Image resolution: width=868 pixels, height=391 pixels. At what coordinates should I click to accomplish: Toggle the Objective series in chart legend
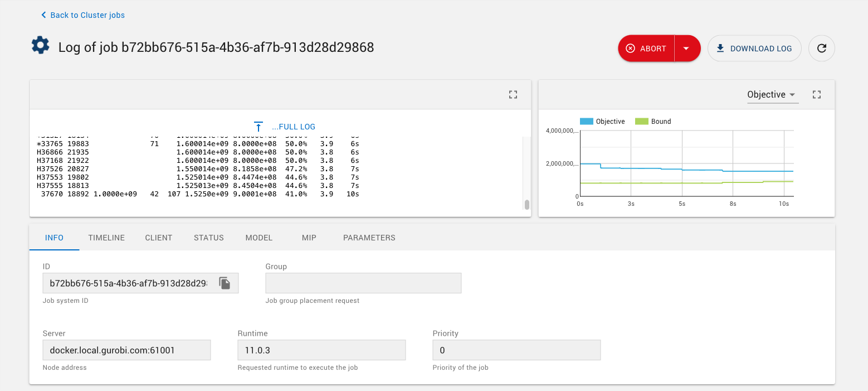point(602,122)
